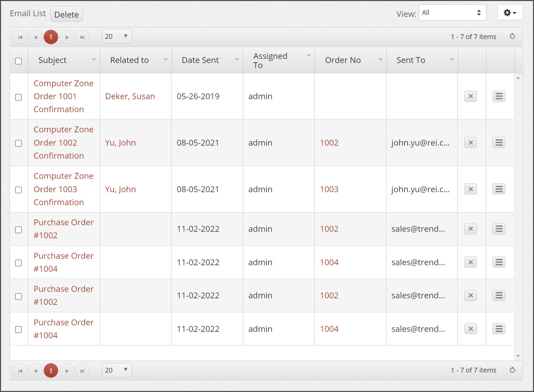Expand the Sent To column menu arrow
Viewport: 534px width, 392px height.
452,59
